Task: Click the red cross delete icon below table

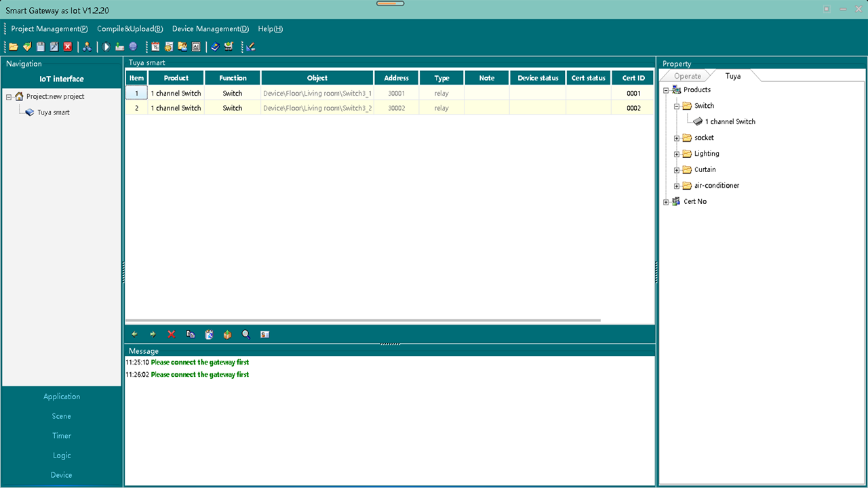Action: pyautogui.click(x=172, y=334)
